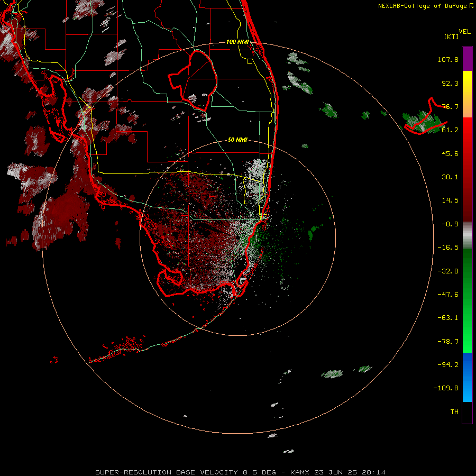Click the 76.7 velocity scale value

point(450,106)
